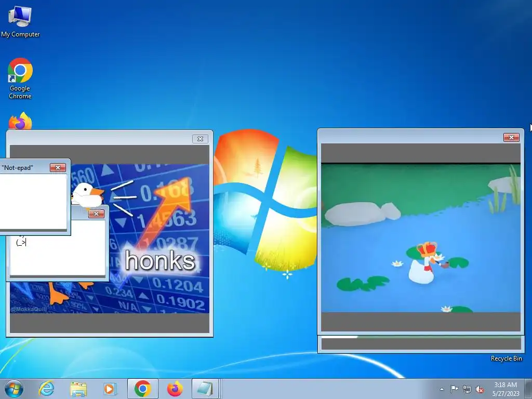Launch Internet Explorer from the taskbar
The height and width of the screenshot is (399, 532).
[x=46, y=389]
